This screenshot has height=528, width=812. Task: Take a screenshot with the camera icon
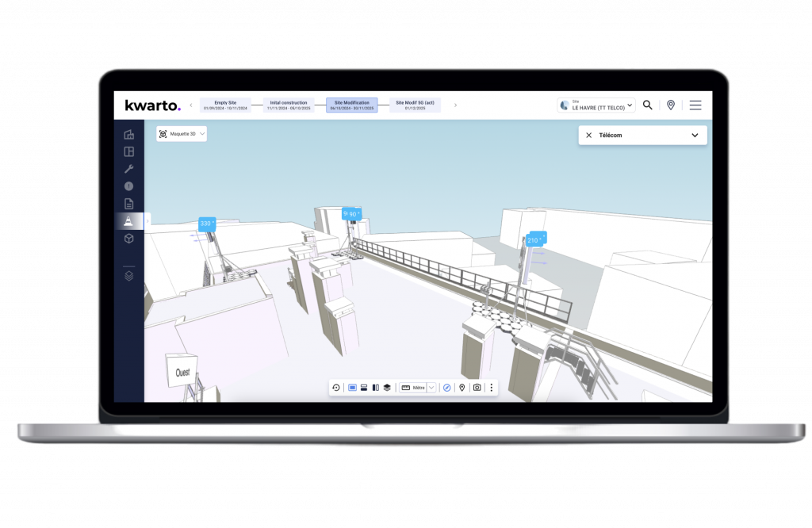pyautogui.click(x=477, y=388)
